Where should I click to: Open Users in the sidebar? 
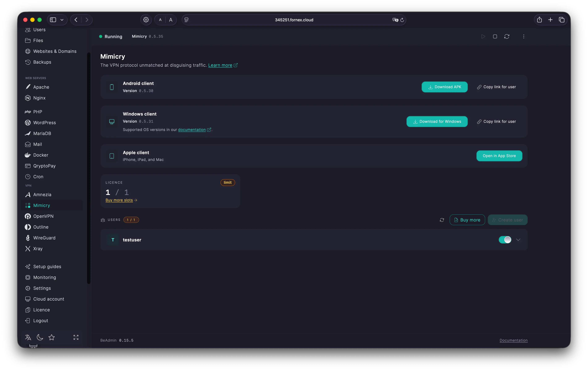[x=39, y=30]
